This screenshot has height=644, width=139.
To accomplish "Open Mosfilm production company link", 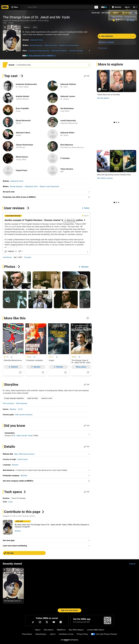I will point(24,476).
